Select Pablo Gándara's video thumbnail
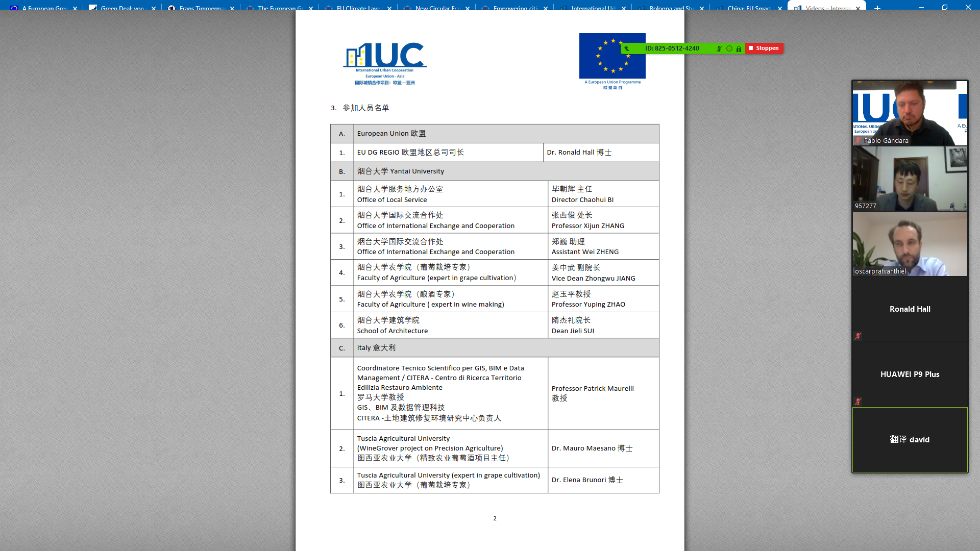 910,113
